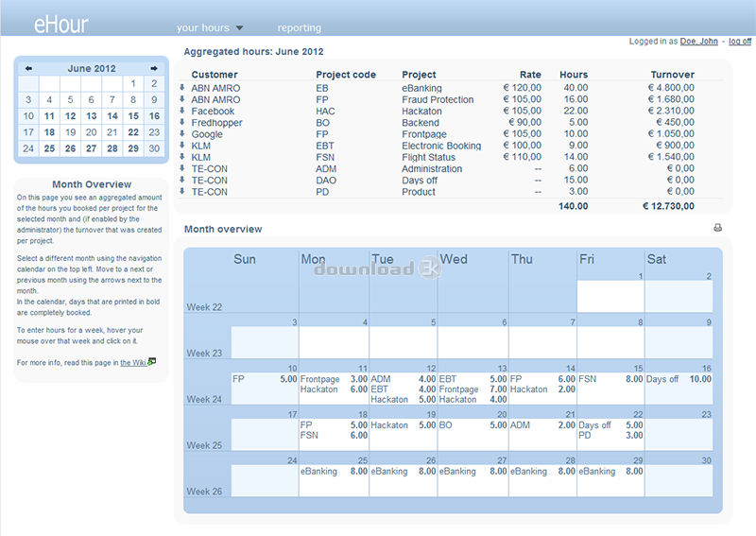756x536 pixels.
Task: Select day 22 in the mini calendar
Action: click(x=133, y=132)
